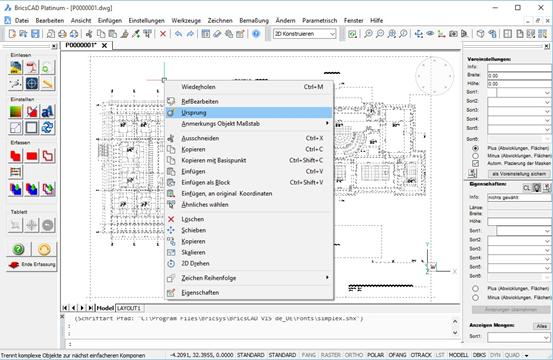Select the red outline polygon tool
Screen dimensions: 553x360
pos(48,155)
